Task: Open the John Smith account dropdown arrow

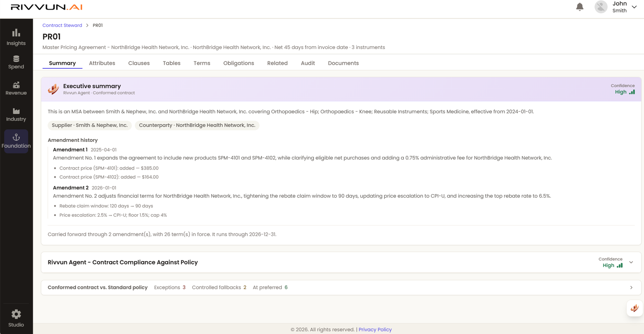Action: point(634,7)
